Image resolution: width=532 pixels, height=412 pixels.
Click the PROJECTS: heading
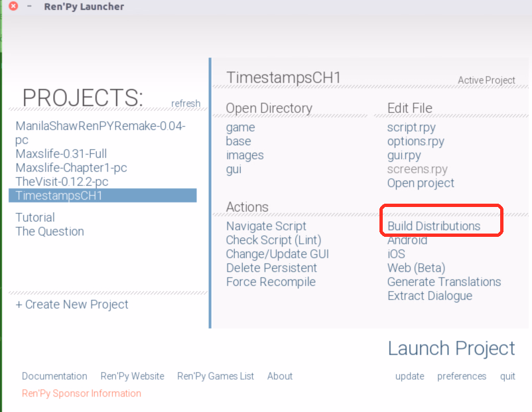coord(82,98)
